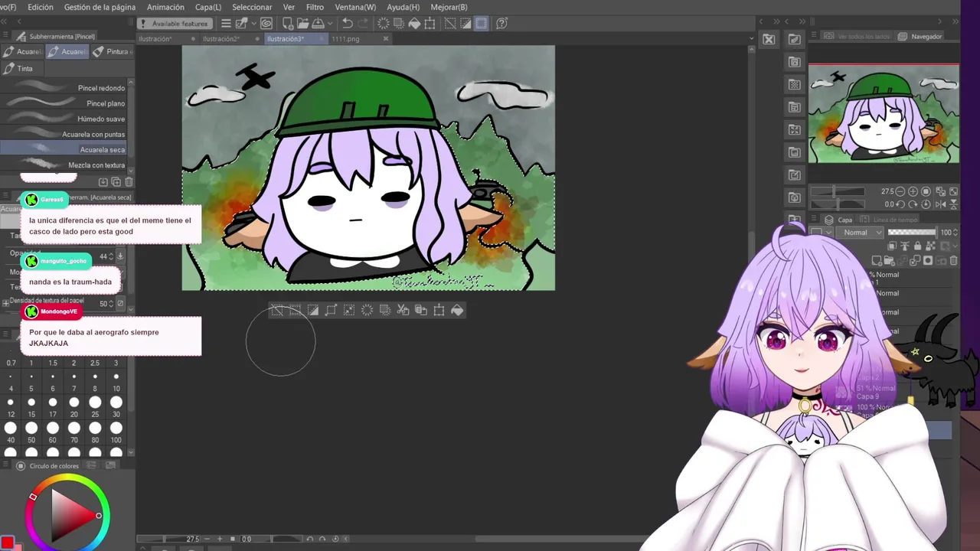This screenshot has width=980, height=551.
Task: Click the delete sub tool trash icon
Action: [x=129, y=181]
